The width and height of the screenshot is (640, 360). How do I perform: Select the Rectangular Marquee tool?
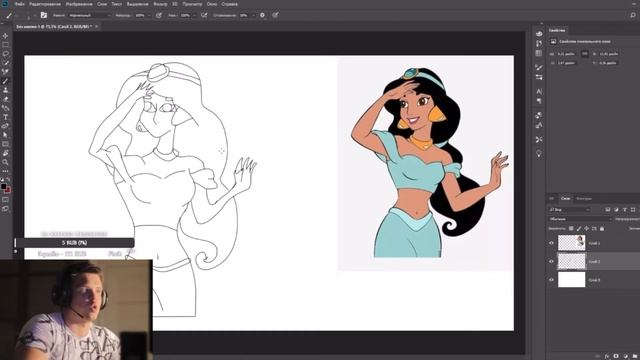coord(5,45)
